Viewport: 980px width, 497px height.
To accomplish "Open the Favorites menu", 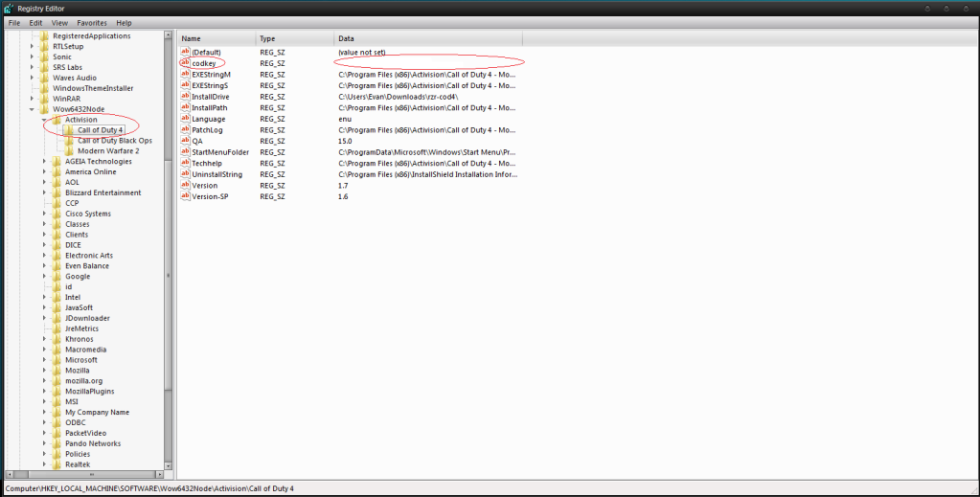I will click(x=92, y=23).
